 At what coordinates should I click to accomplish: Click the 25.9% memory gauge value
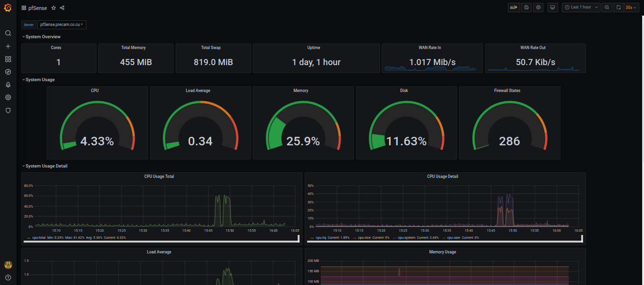(303, 141)
